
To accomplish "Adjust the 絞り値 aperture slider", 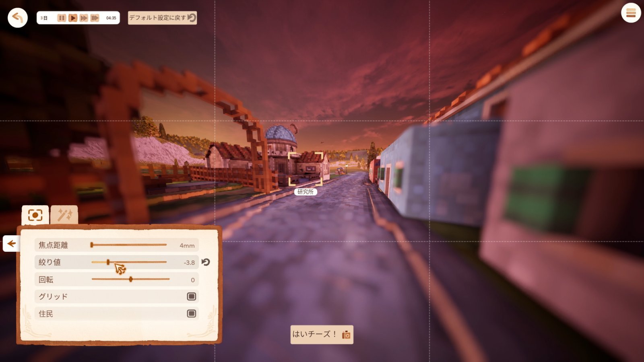I will pos(129,262).
